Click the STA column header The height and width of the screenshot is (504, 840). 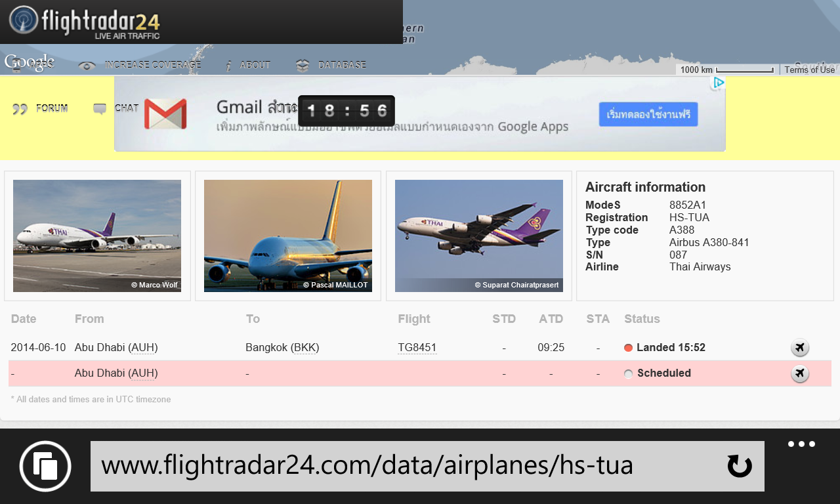[x=598, y=319]
